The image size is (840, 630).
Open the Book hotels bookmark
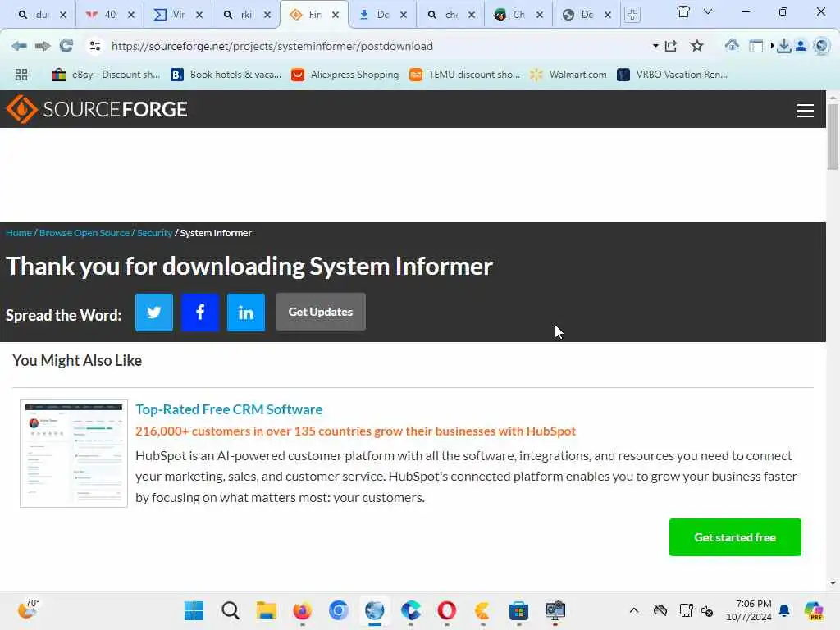tap(226, 75)
